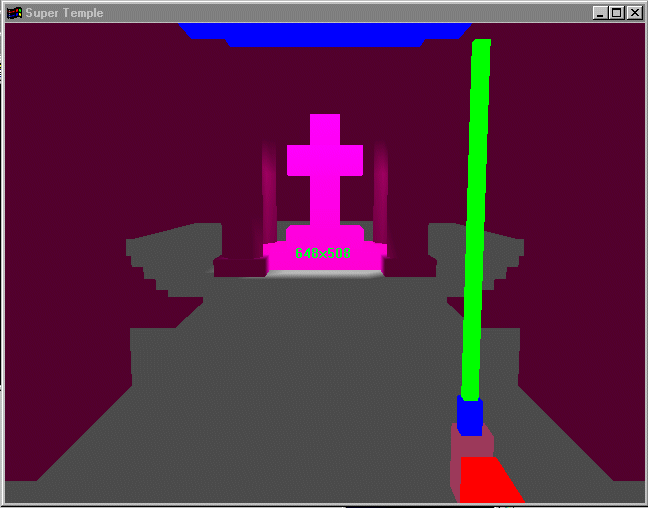Click the Super Temple title bar icon
Viewport: 648px width, 508px height.
point(14,13)
